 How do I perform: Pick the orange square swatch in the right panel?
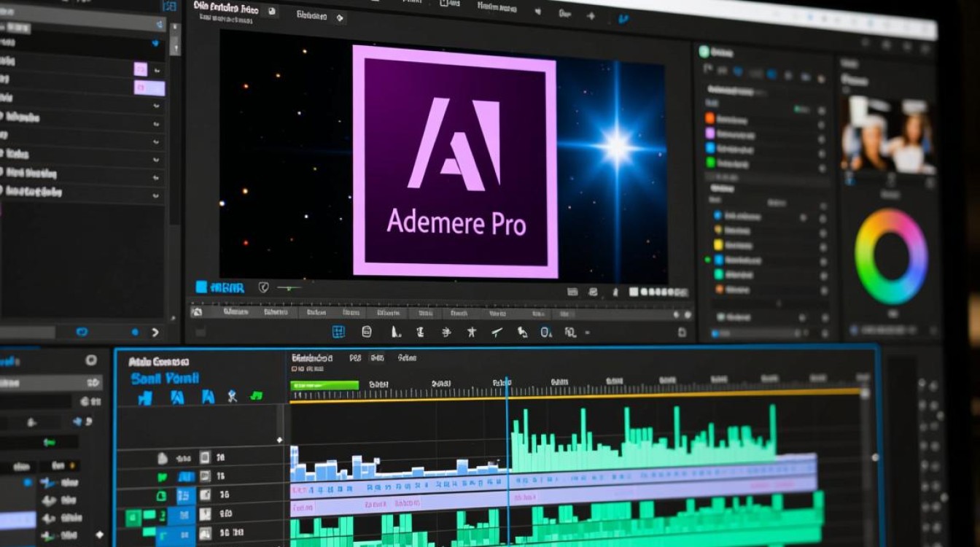click(709, 118)
